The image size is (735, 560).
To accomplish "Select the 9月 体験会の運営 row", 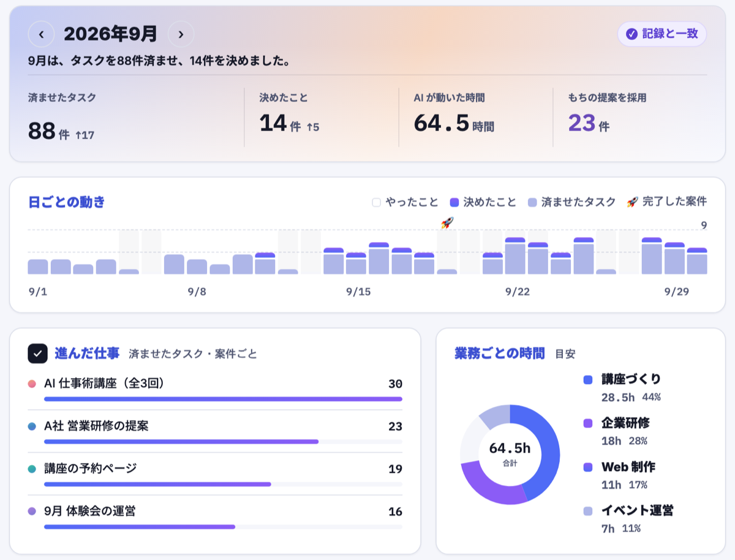I will point(215,516).
